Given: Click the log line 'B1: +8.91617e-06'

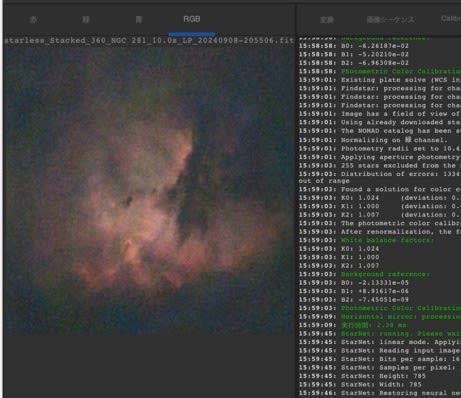Looking at the screenshot, I should click(x=354, y=291).
